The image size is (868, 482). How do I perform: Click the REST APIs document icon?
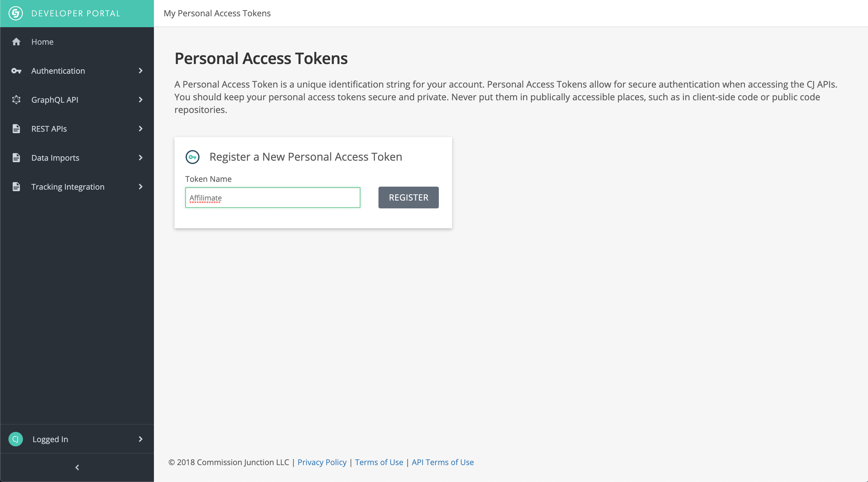(x=16, y=129)
